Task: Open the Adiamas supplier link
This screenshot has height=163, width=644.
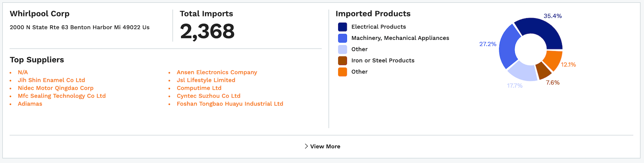Action: (30, 104)
